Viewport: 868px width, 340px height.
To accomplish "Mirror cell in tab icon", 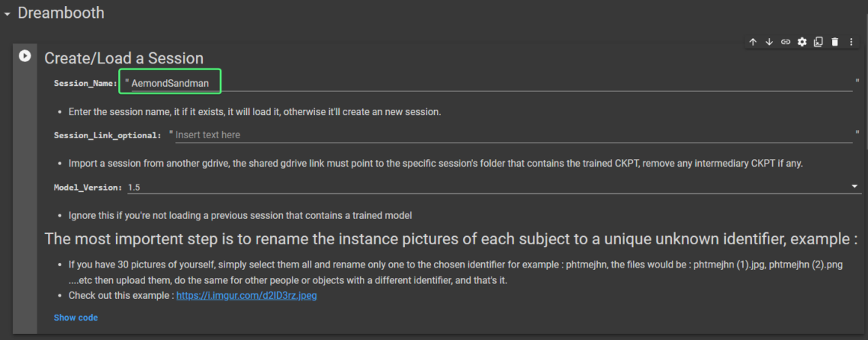I will coord(819,43).
